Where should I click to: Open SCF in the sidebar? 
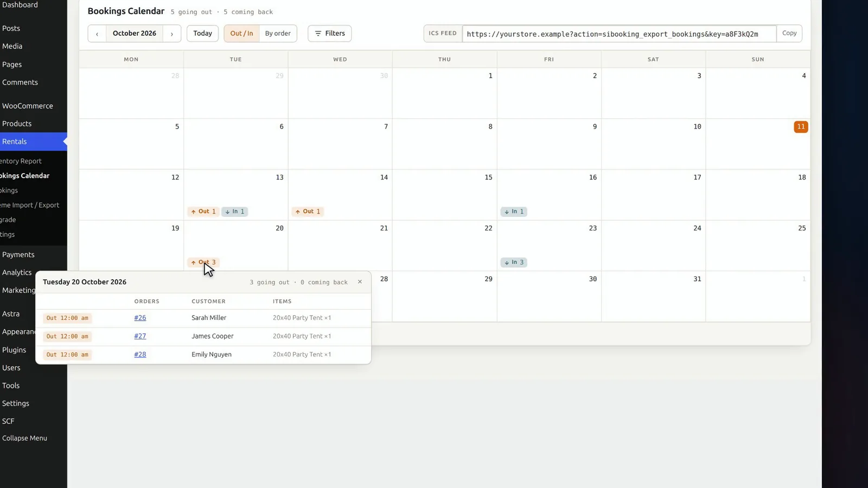(x=8, y=421)
